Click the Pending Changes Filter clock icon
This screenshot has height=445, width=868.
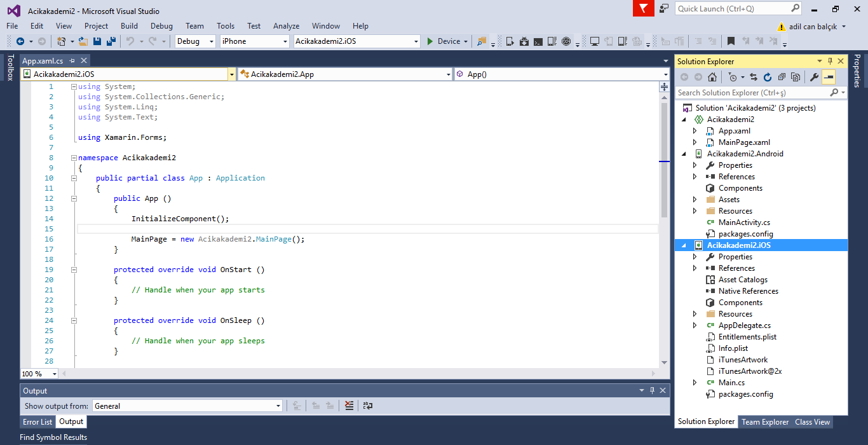point(733,77)
